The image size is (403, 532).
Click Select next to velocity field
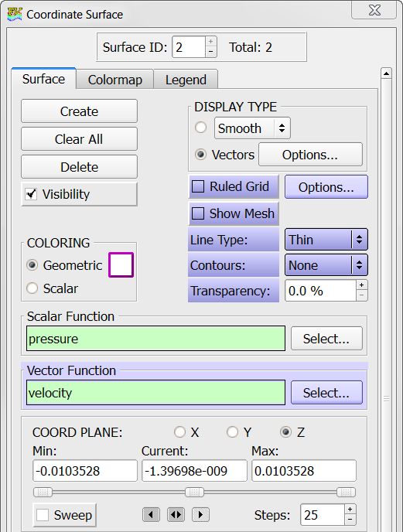coord(326,393)
